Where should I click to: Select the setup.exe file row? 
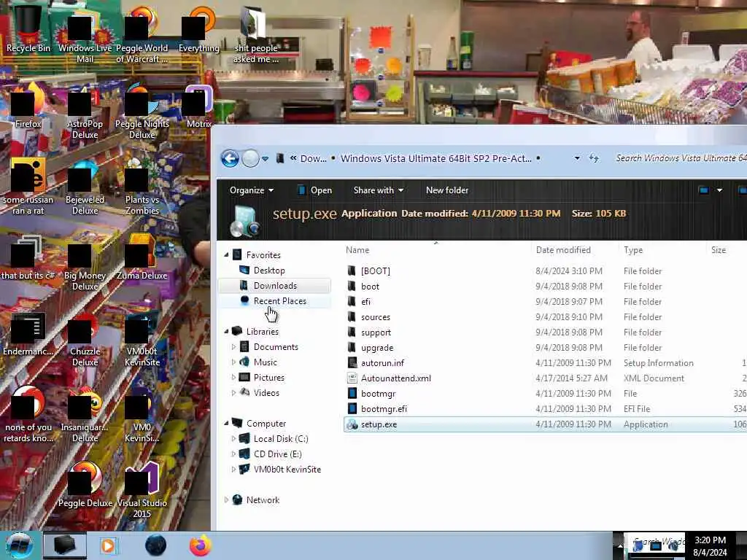pos(545,424)
